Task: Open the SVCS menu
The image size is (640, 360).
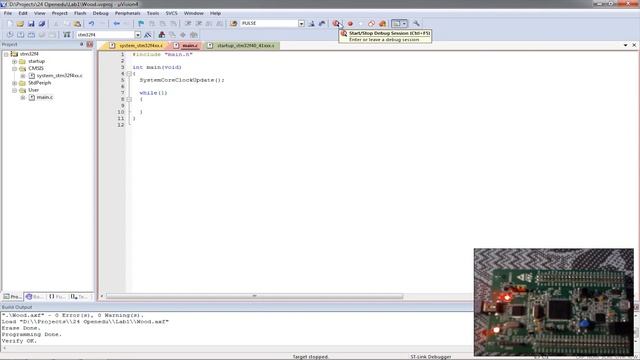Action: 171,13
